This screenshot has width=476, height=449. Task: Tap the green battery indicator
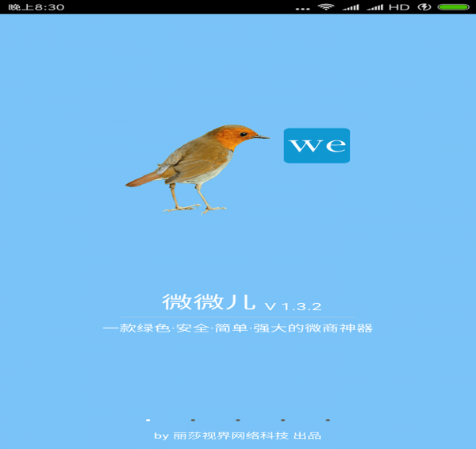pos(452,7)
